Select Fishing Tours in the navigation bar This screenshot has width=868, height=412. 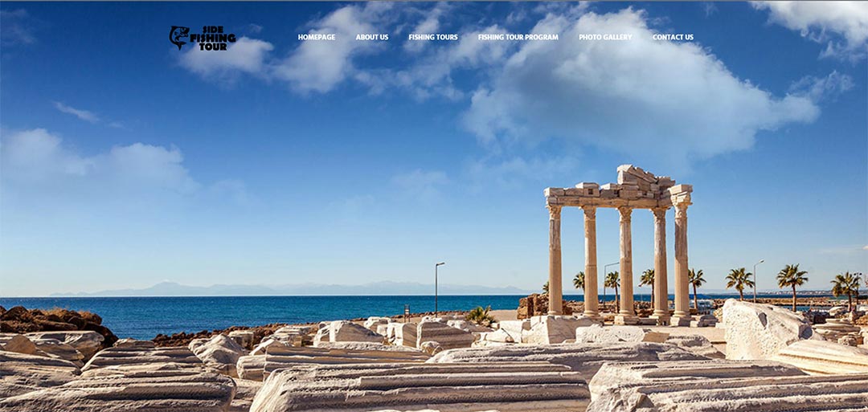[432, 37]
